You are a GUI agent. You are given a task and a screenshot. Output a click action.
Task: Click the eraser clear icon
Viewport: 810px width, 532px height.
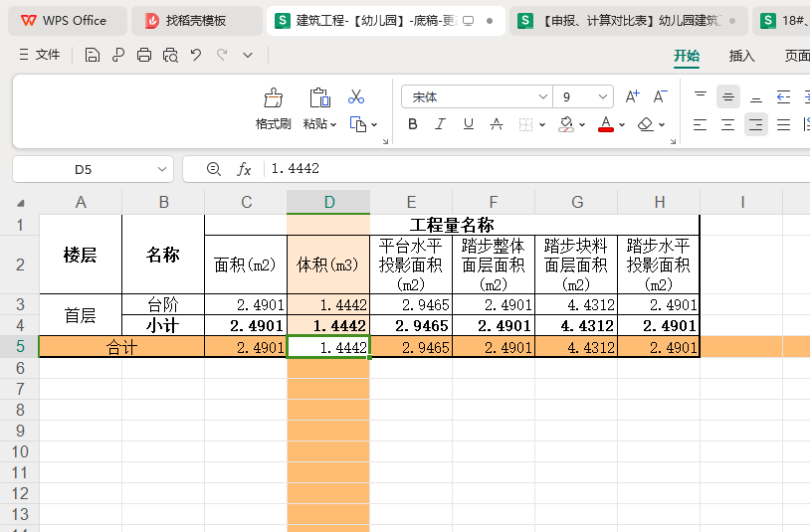pos(645,124)
